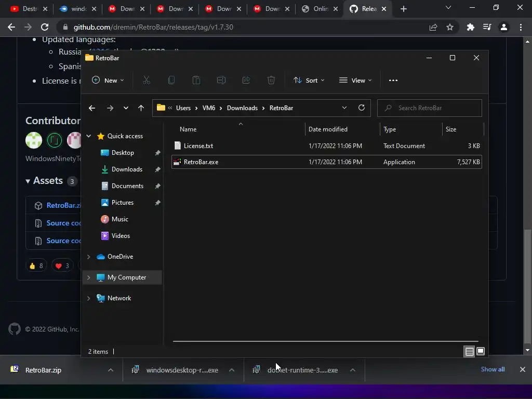
Task: Collapse the Assets section triangle
Action: tap(28, 181)
